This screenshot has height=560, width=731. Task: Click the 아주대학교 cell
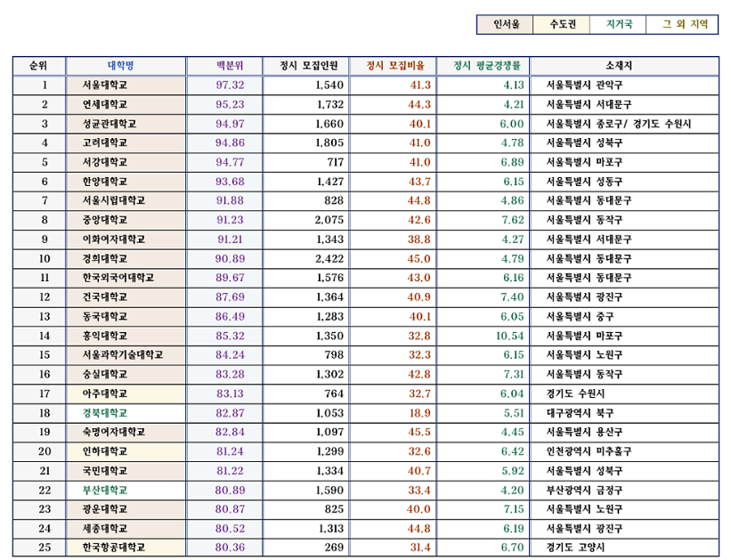pyautogui.click(x=126, y=394)
